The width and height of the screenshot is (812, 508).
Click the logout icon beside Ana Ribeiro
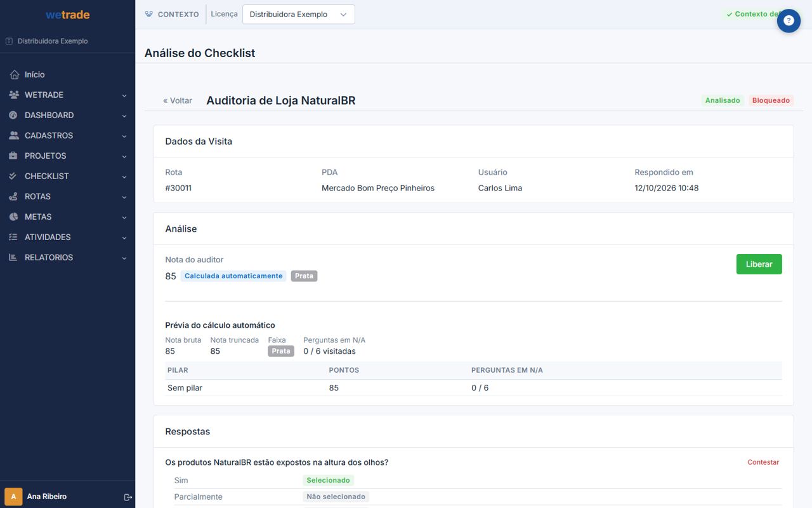pyautogui.click(x=128, y=497)
